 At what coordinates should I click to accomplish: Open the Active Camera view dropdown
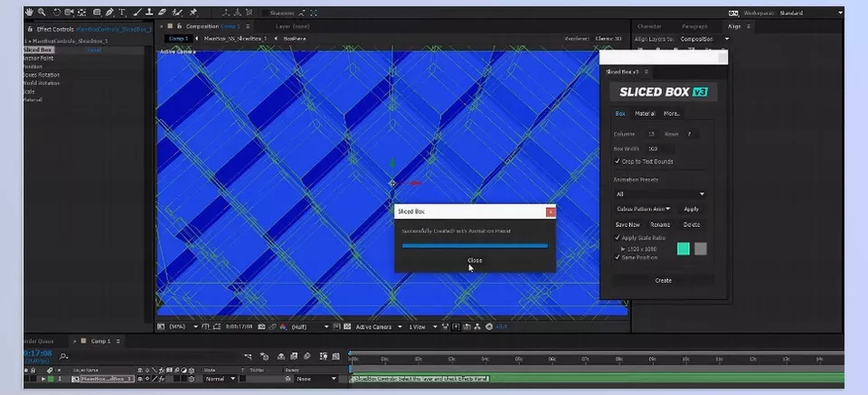(x=378, y=327)
